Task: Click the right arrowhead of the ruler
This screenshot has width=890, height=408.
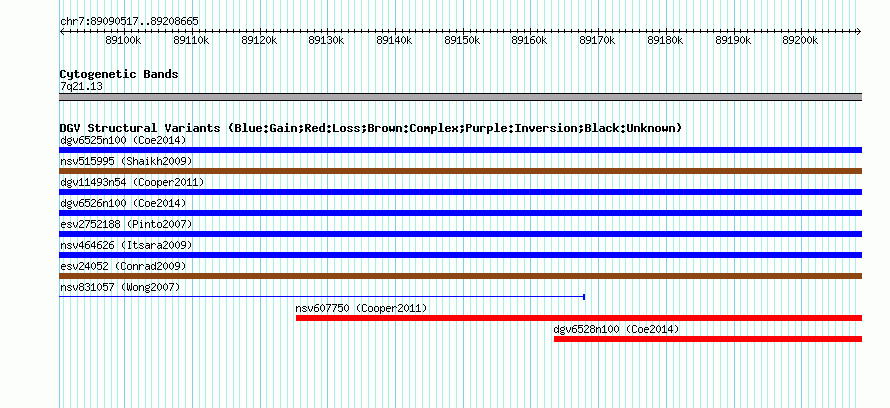Action: click(859, 32)
